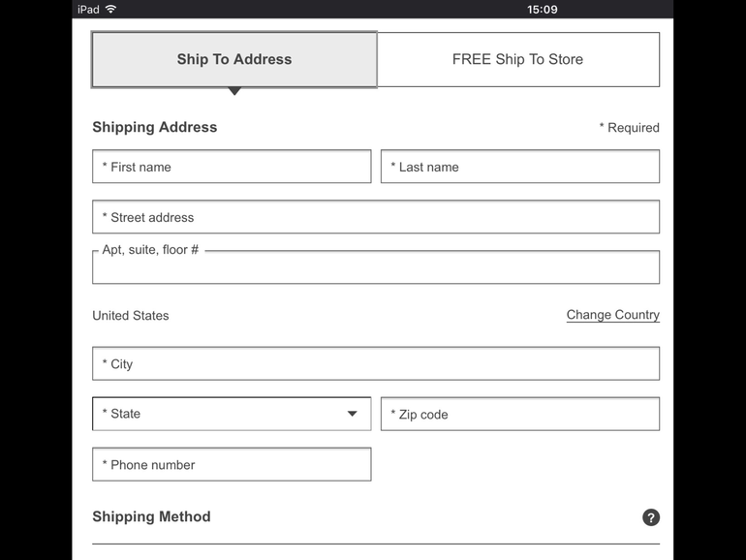
Task: Click the Apt, suite, floor # field
Action: point(376,268)
